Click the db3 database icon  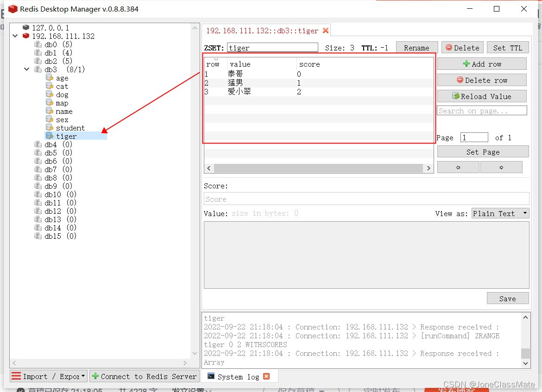[38, 69]
